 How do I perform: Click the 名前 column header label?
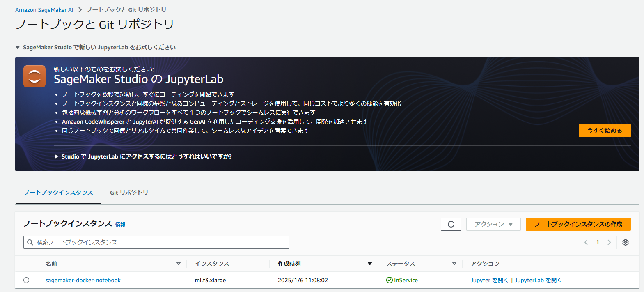pyautogui.click(x=51, y=264)
